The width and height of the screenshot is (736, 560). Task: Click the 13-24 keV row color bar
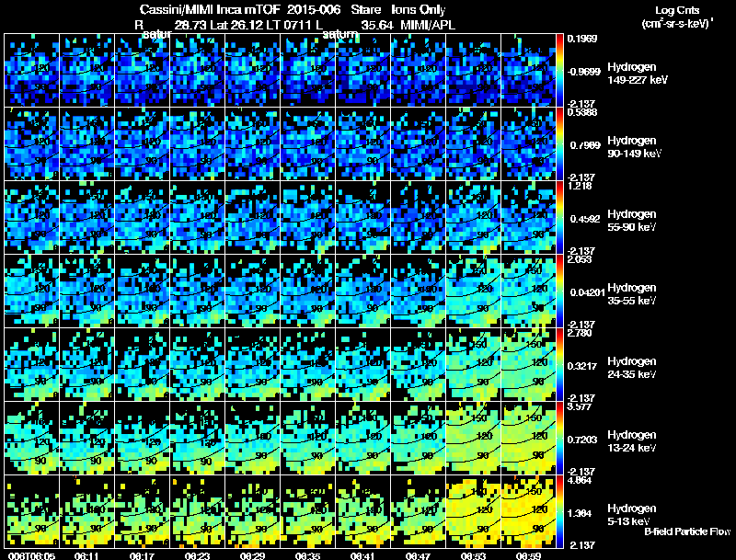(x=559, y=439)
